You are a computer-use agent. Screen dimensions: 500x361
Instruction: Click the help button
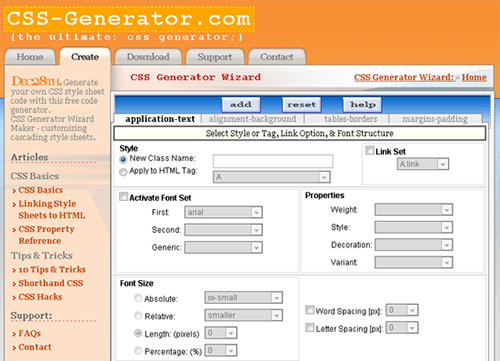[363, 105]
